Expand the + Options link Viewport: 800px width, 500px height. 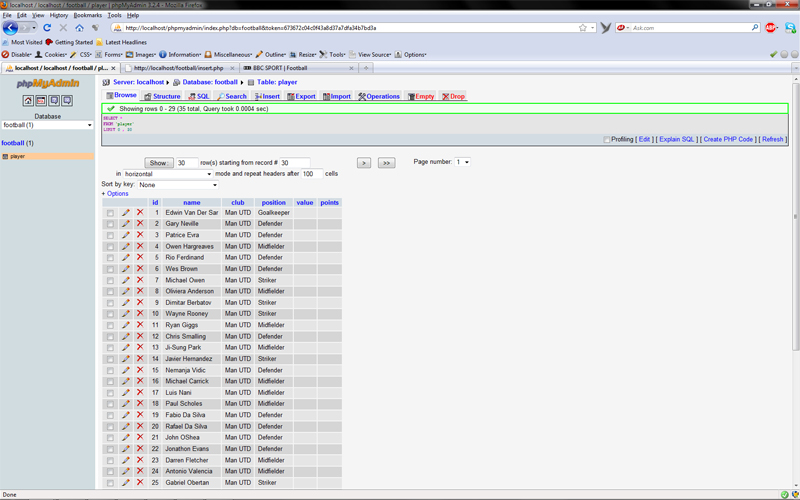click(x=115, y=194)
